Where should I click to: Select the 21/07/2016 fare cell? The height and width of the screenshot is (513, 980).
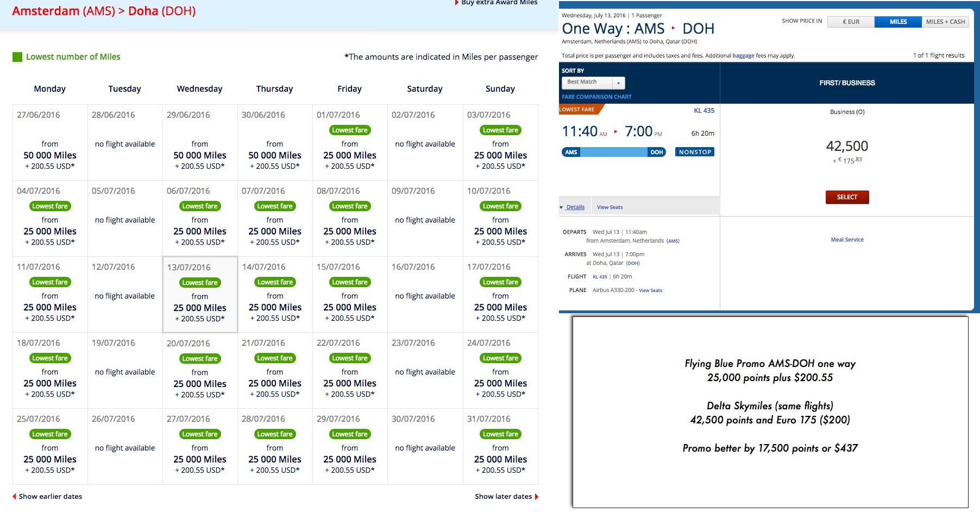[x=275, y=370]
